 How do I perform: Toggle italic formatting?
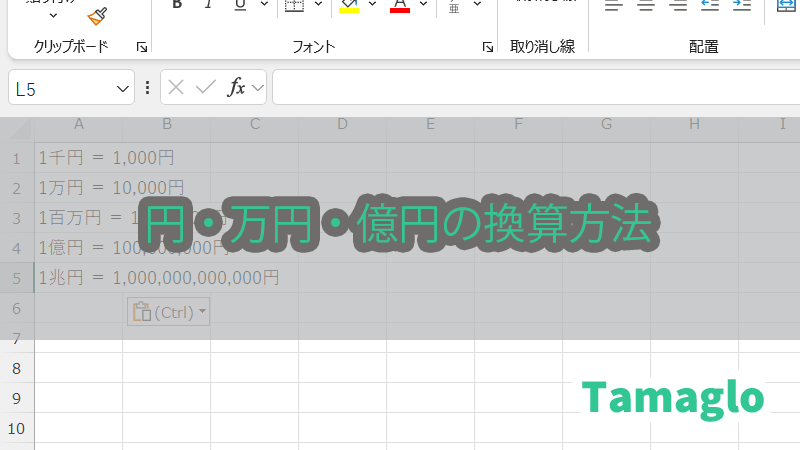pyautogui.click(x=208, y=4)
